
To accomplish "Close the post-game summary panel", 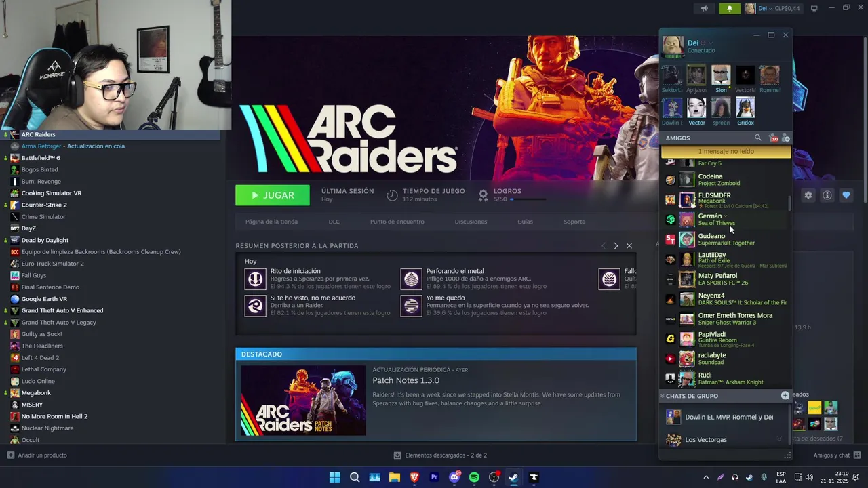I will pyautogui.click(x=629, y=246).
